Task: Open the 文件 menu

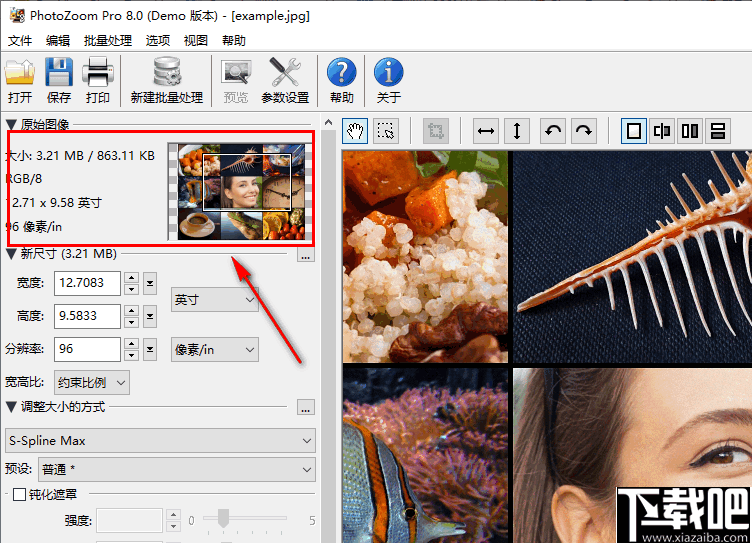Action: tap(20, 40)
